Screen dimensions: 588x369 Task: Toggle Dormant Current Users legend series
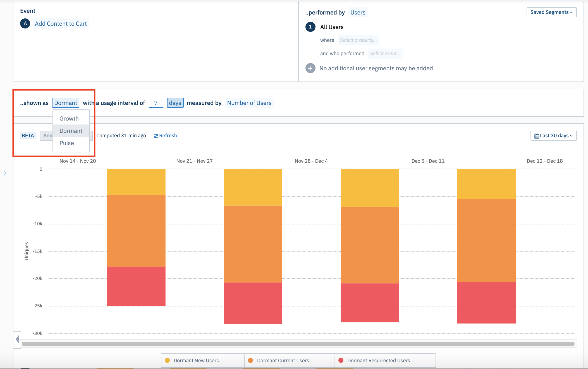pos(283,361)
